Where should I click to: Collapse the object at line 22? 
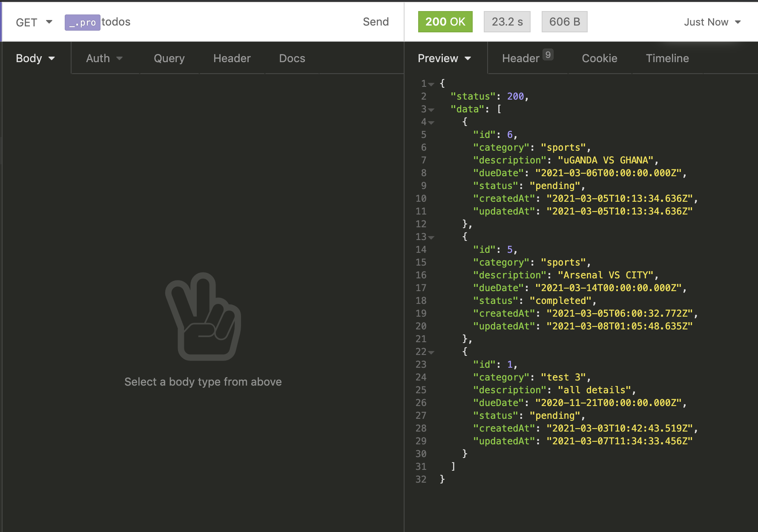[431, 352]
